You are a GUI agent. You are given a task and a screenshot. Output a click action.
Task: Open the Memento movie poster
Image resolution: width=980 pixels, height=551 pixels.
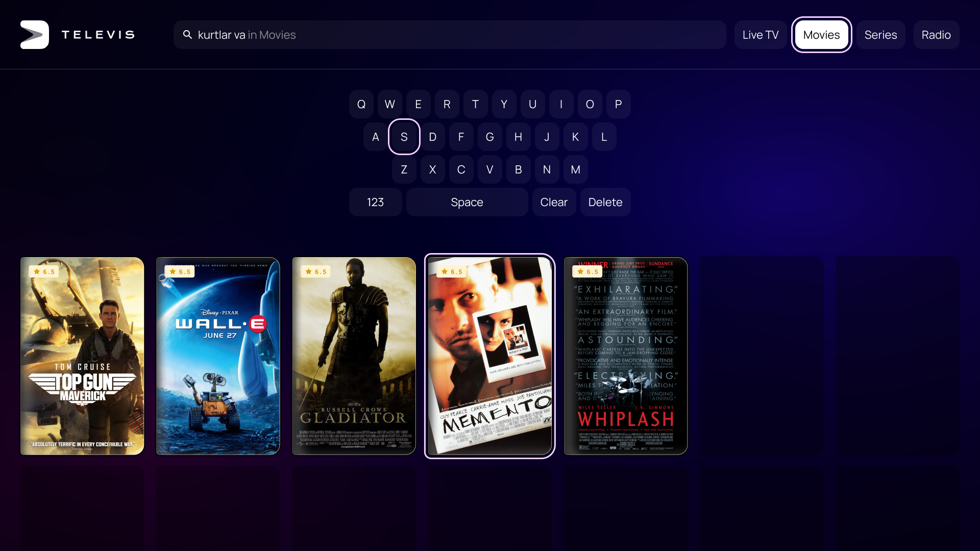tap(489, 357)
